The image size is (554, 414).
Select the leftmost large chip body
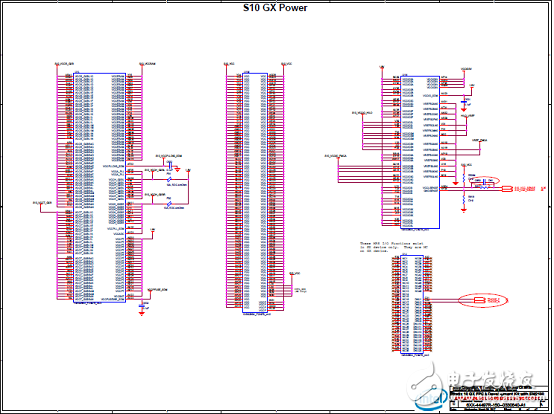coord(99,188)
